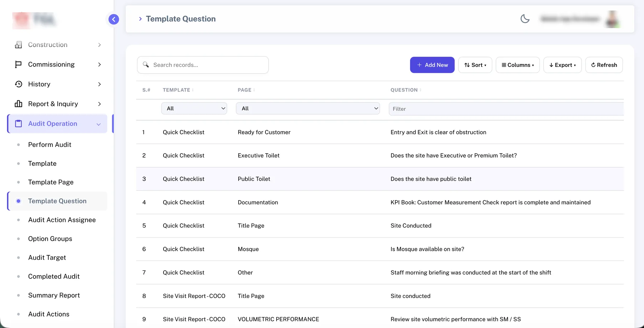Open the Template filter dropdown
Viewport: 644px width, 328px height.
pos(194,108)
